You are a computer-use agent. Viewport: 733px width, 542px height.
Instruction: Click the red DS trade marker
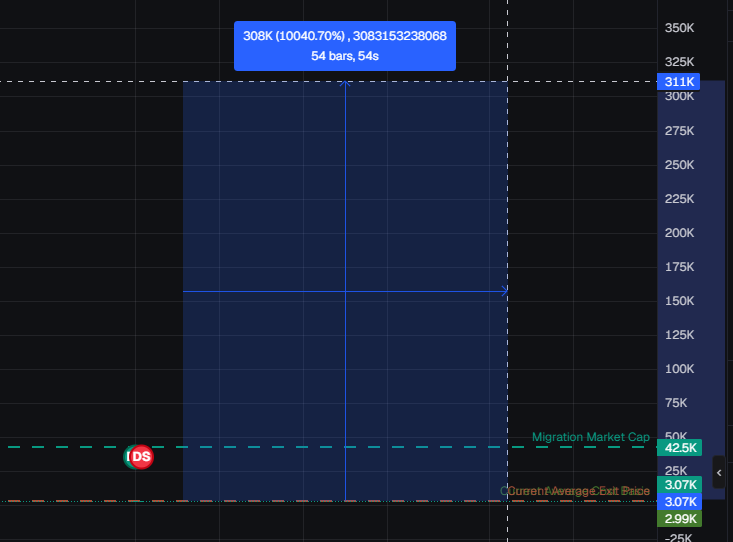click(x=141, y=457)
